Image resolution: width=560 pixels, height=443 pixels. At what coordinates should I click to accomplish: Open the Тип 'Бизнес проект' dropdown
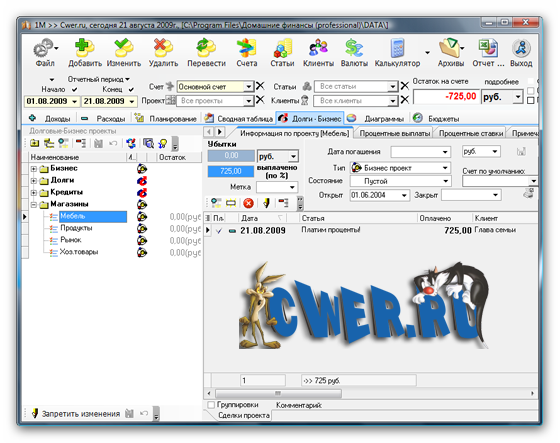[x=445, y=168]
